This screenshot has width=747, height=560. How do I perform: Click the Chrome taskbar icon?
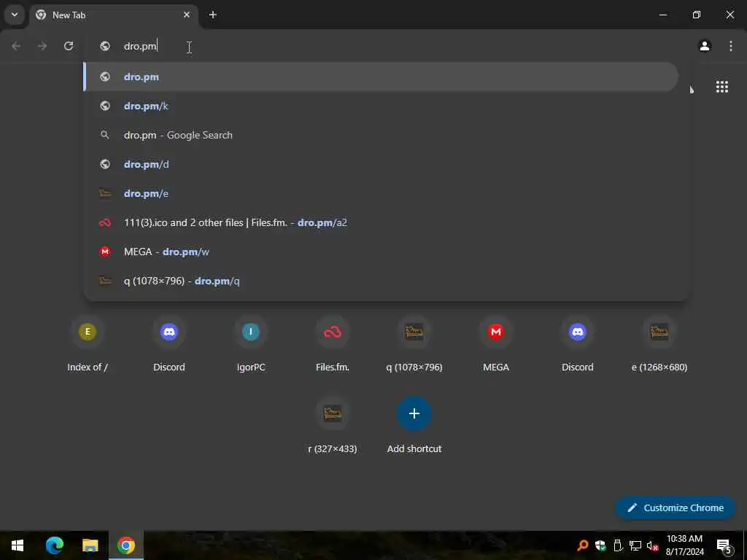click(x=126, y=545)
